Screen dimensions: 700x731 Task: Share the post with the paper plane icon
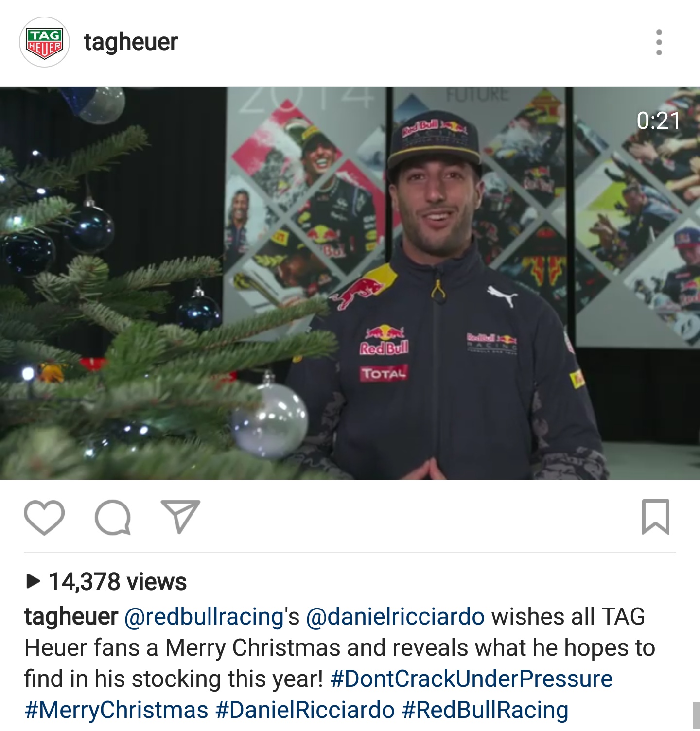pyautogui.click(x=180, y=517)
